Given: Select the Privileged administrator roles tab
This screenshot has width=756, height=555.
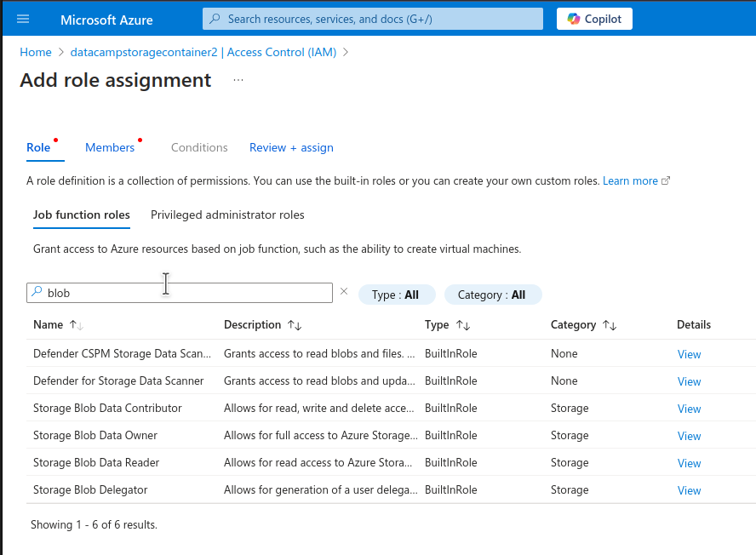Looking at the screenshot, I should pos(227,215).
